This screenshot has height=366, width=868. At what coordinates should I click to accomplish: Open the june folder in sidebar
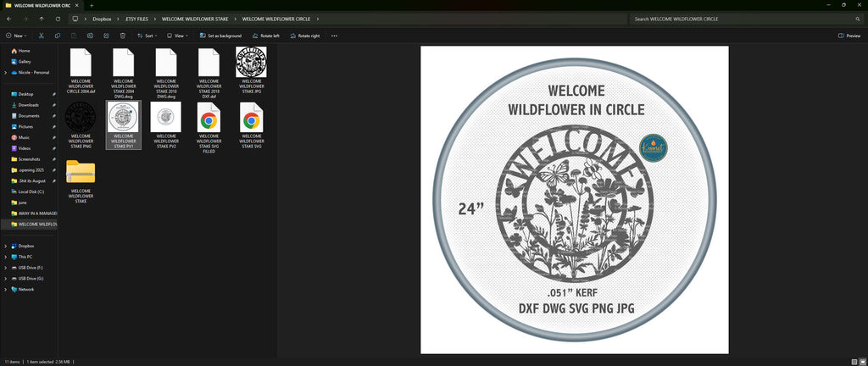22,202
